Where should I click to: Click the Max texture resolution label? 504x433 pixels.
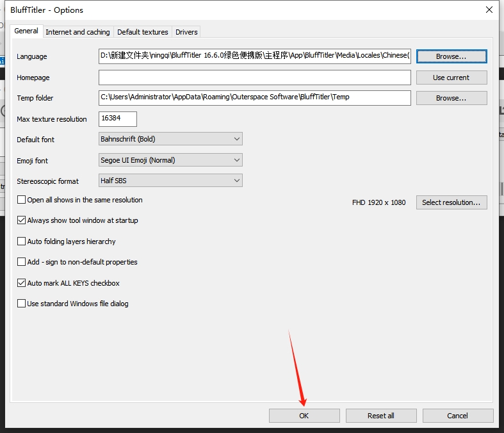52,119
